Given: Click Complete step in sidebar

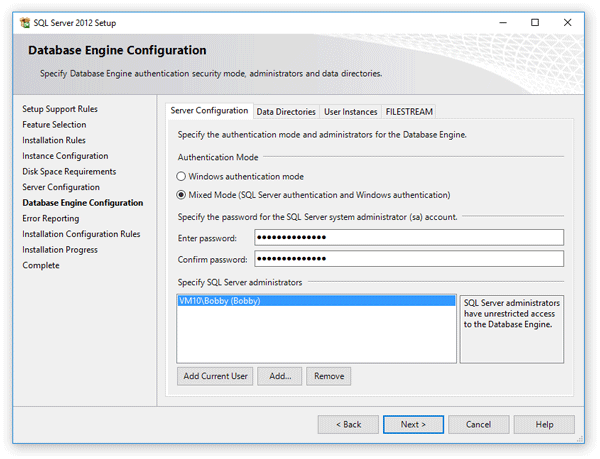Looking at the screenshot, I should point(41,265).
